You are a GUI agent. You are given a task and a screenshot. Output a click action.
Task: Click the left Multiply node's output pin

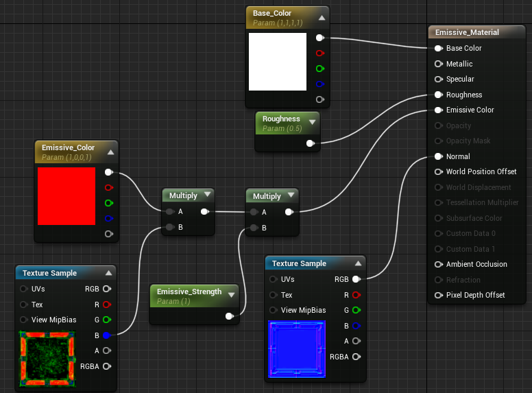pos(205,211)
